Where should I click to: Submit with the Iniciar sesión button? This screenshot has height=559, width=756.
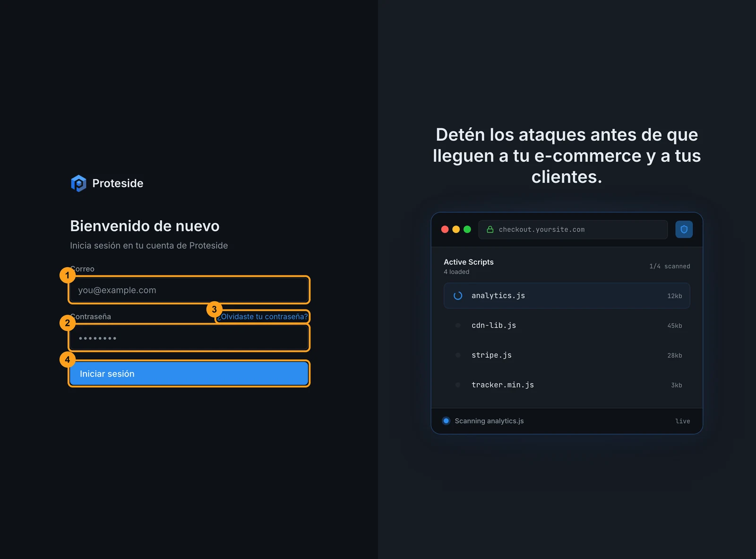(189, 374)
